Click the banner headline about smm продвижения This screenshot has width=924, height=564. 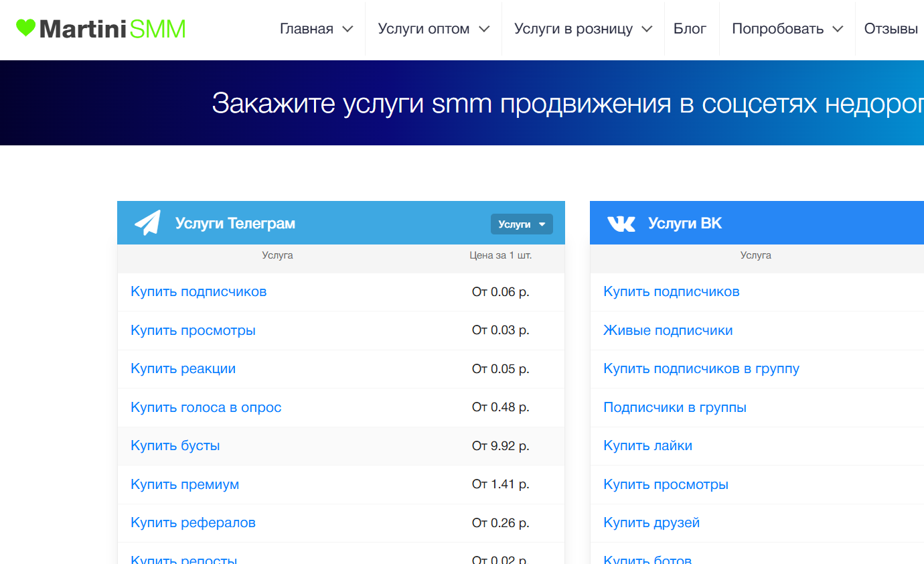click(568, 103)
